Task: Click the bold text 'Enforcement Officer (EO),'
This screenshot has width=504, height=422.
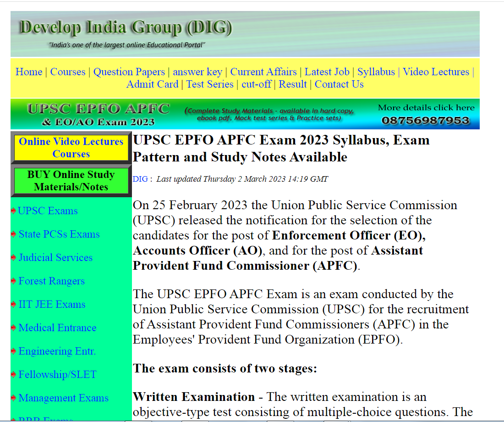Action: pyautogui.click(x=349, y=236)
